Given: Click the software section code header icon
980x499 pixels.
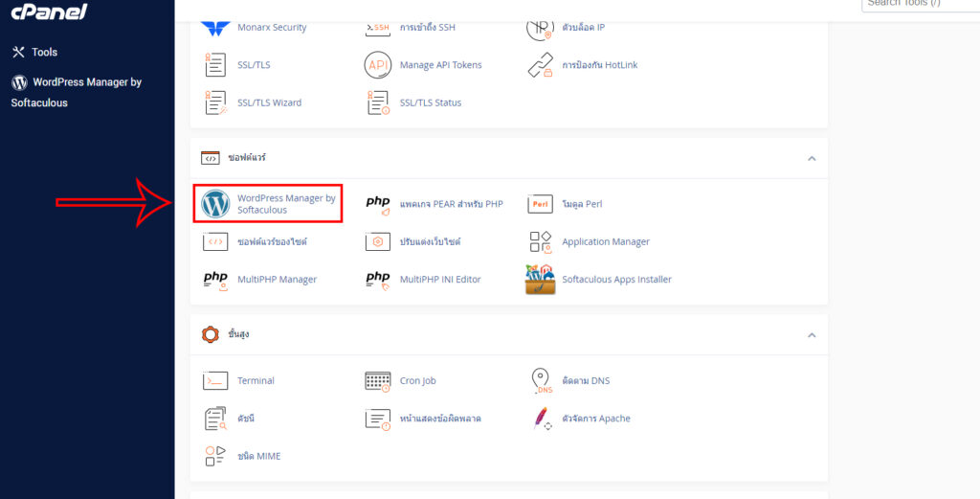Looking at the screenshot, I should coord(210,158).
